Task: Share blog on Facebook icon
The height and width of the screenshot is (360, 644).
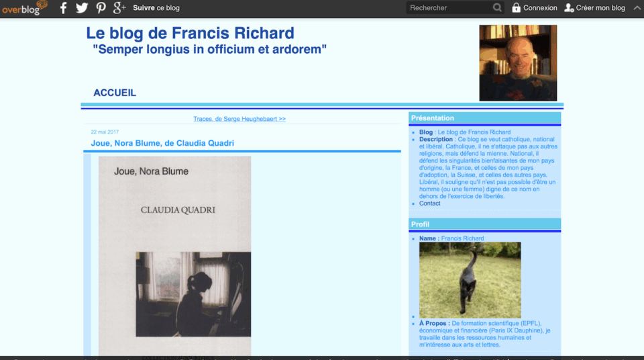Action: tap(64, 8)
